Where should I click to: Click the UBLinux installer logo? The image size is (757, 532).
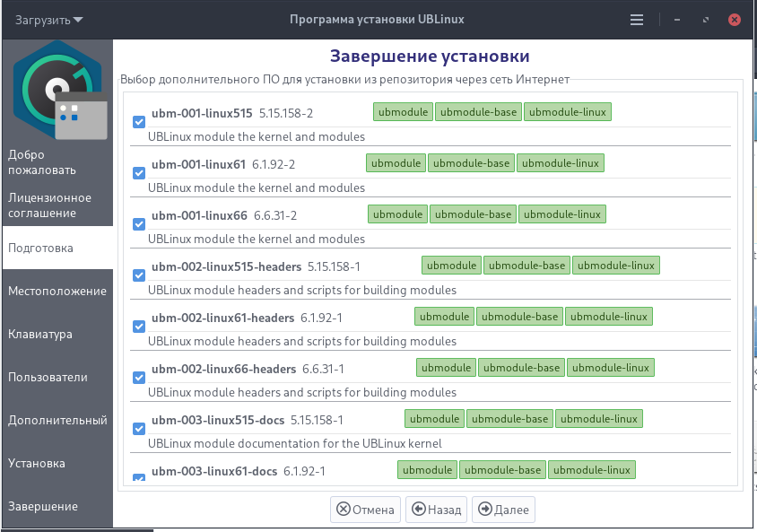[x=60, y=91]
